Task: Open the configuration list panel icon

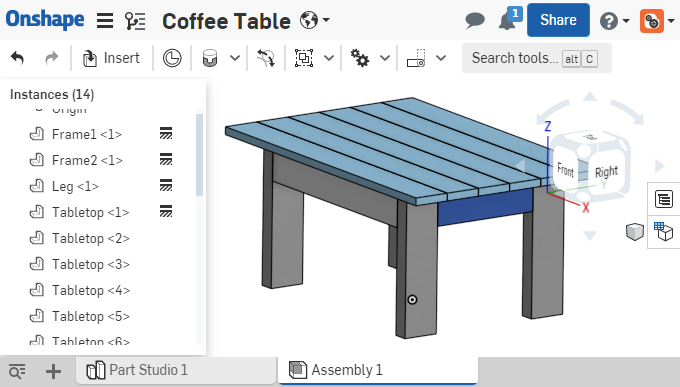Action: [664, 199]
